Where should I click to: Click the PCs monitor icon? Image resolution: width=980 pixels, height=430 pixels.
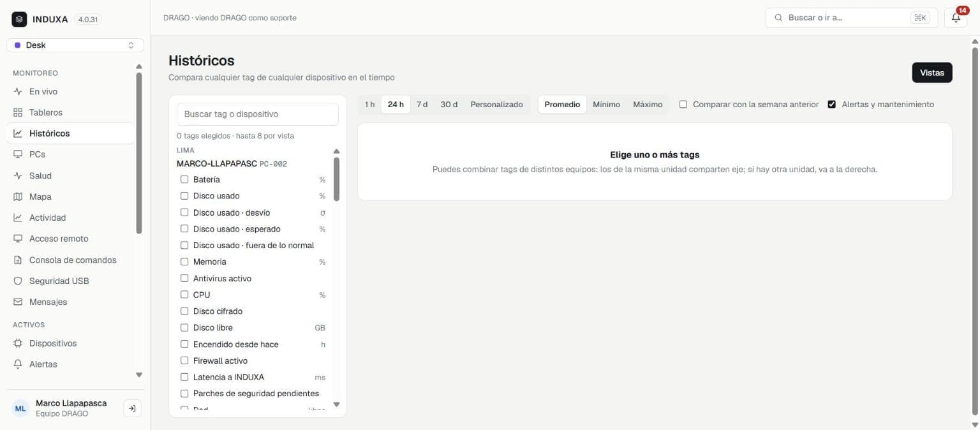(18, 154)
